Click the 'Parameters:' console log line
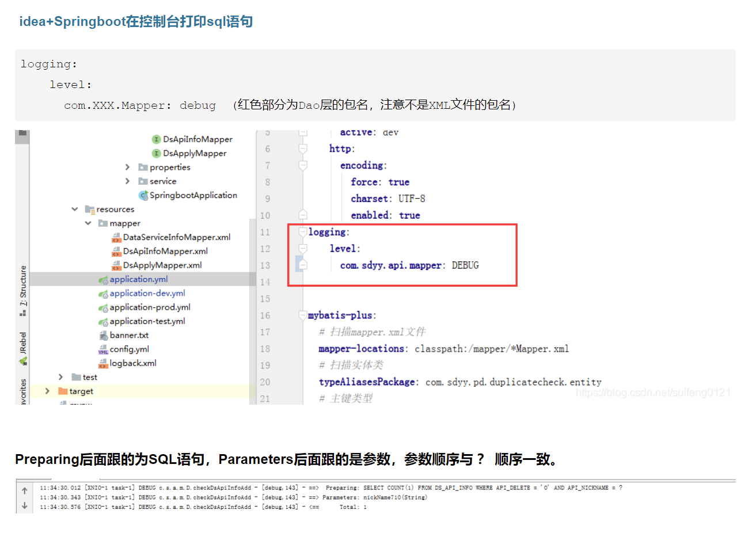 pos(233,497)
